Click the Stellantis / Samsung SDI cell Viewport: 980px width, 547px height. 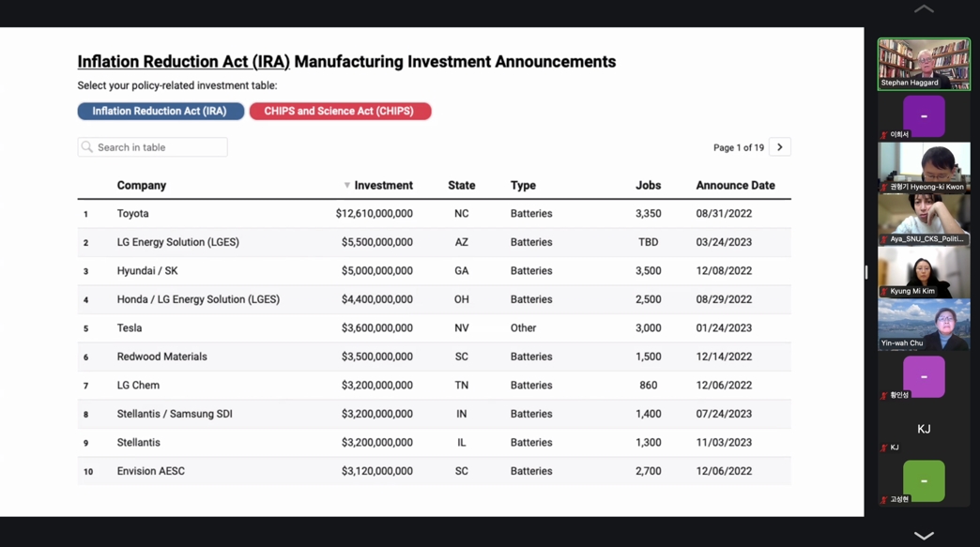point(175,414)
